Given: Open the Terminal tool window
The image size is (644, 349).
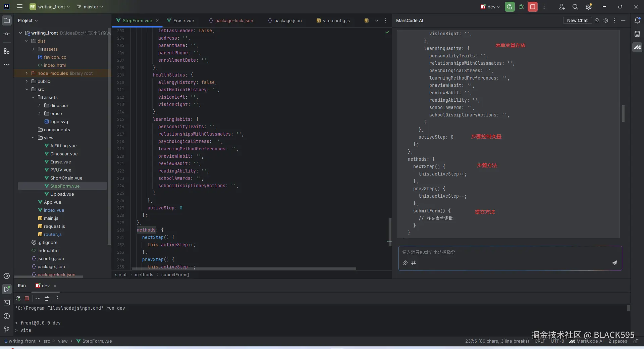Looking at the screenshot, I should point(7,303).
